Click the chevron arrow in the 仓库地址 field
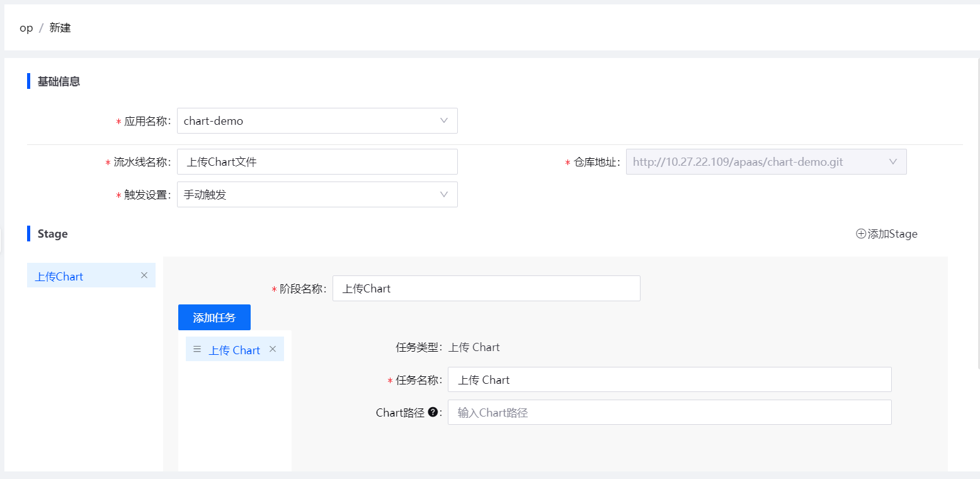Screen dimensions: 980x479 click(x=892, y=162)
